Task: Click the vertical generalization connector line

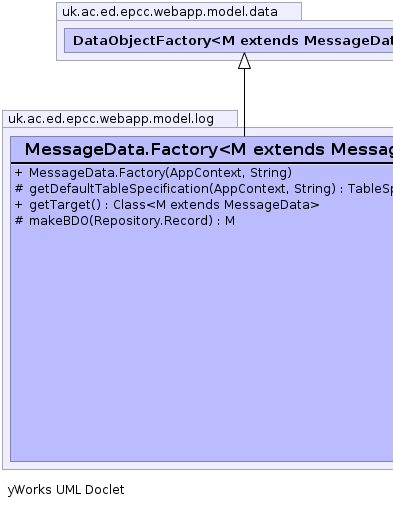Action: click(244, 102)
